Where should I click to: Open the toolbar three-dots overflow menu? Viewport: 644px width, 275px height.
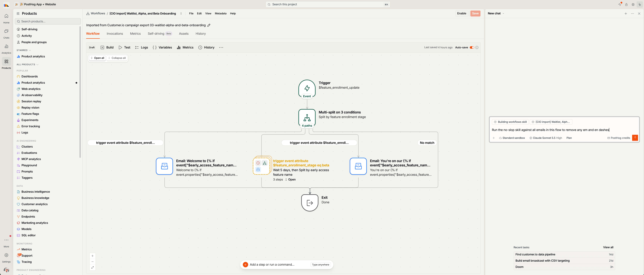[221, 47]
